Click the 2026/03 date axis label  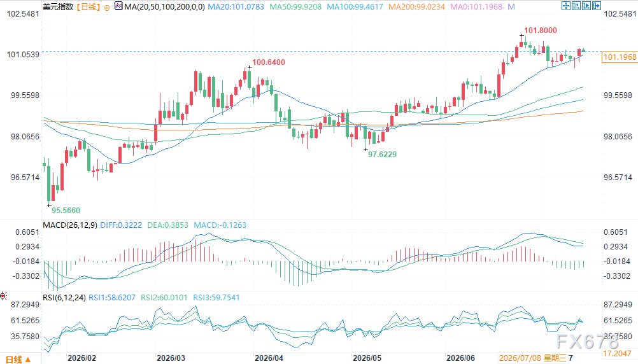click(171, 358)
